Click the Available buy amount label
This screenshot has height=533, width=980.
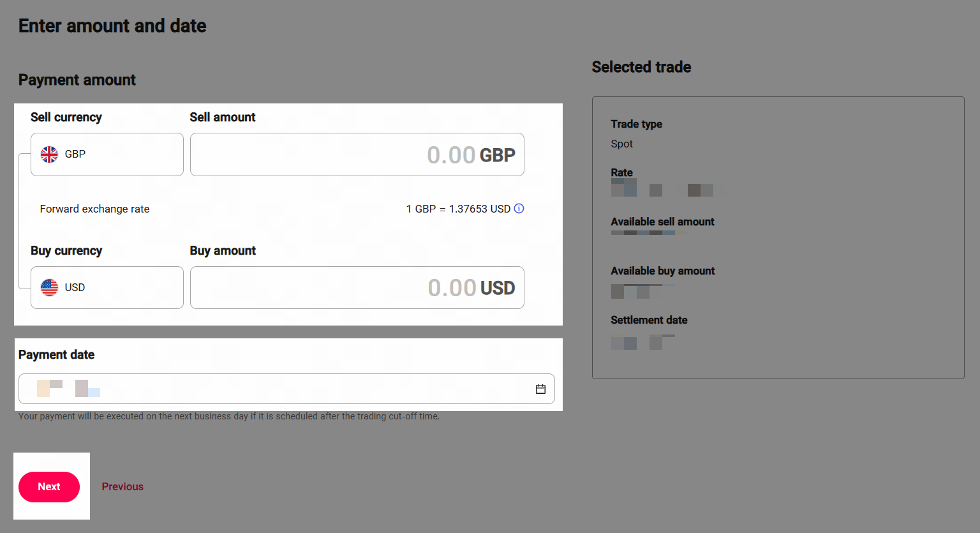(x=662, y=271)
